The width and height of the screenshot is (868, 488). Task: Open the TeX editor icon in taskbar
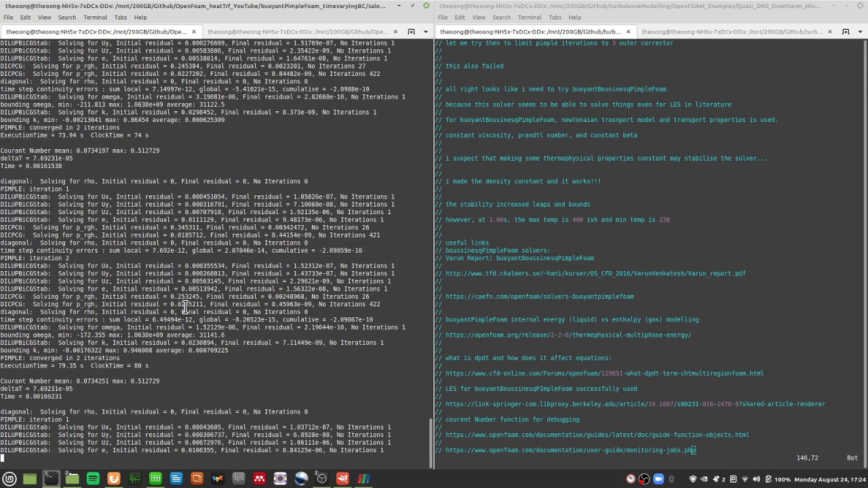239,479
